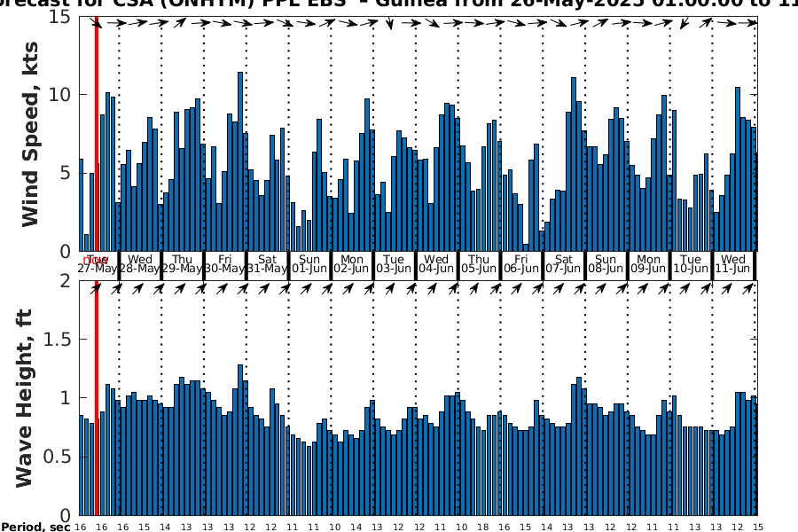Screen dimensions: 798x532
Task: Select the downward wind arrow above Tue 03-Jun
Action: [x=390, y=23]
